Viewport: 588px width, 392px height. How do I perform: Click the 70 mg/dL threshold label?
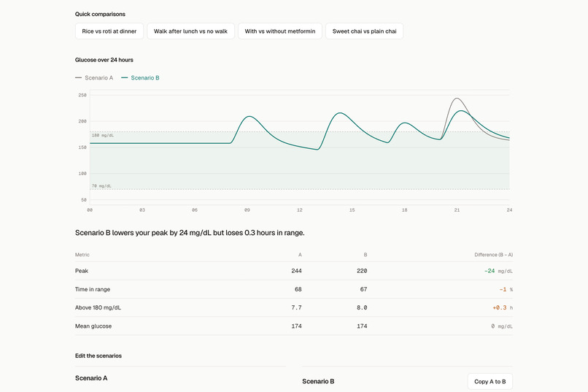101,186
